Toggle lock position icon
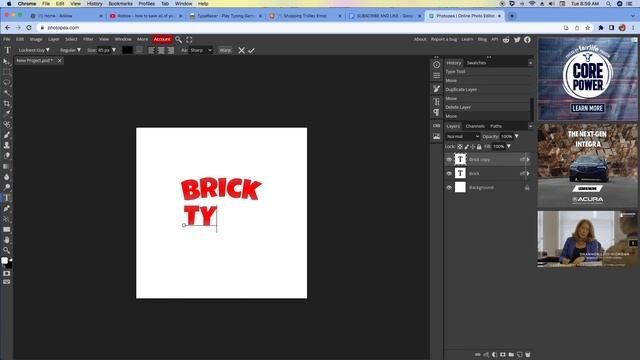Image resolution: width=640 pixels, height=360 pixels. [x=473, y=147]
